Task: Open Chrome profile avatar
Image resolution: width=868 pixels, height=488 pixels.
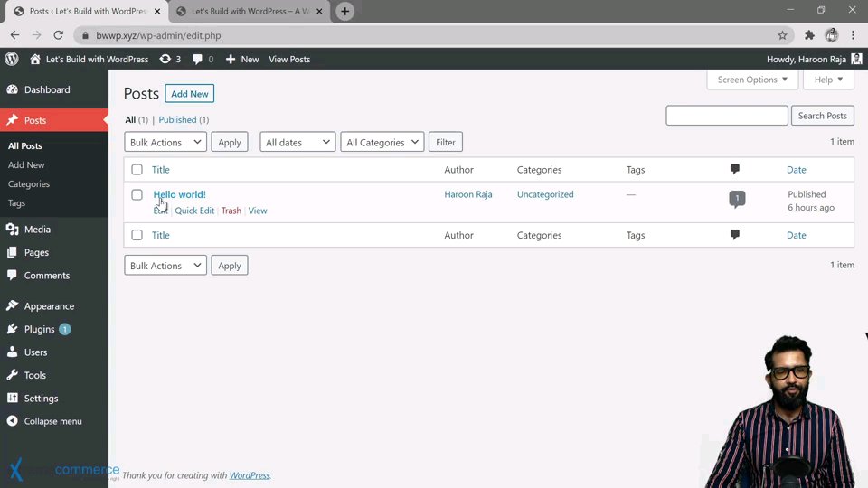Action: [x=832, y=35]
